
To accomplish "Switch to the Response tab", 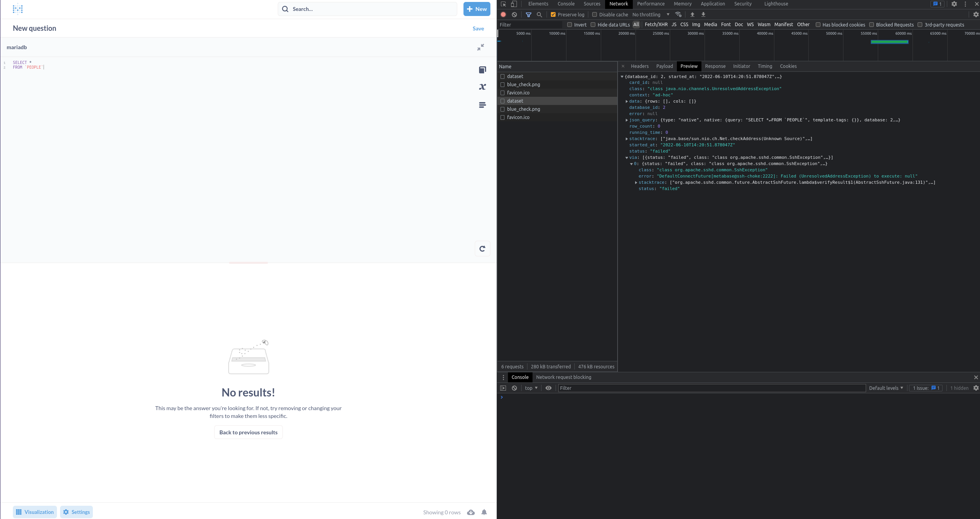I will pyautogui.click(x=715, y=66).
